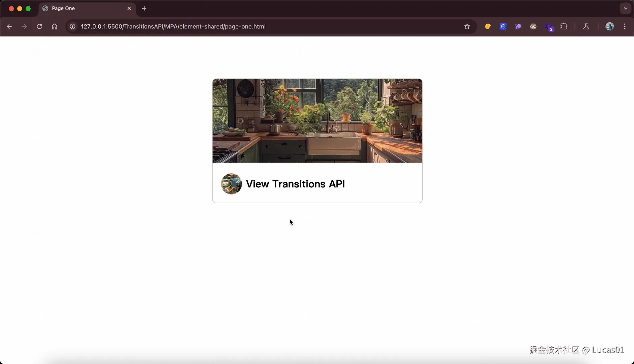Open the extension showing badge count 2
Viewport: 634px width, 364px height.
click(549, 27)
